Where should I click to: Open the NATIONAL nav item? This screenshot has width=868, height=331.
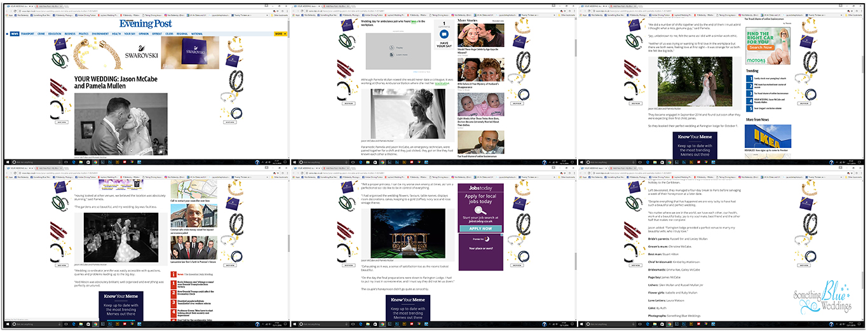pos(197,34)
